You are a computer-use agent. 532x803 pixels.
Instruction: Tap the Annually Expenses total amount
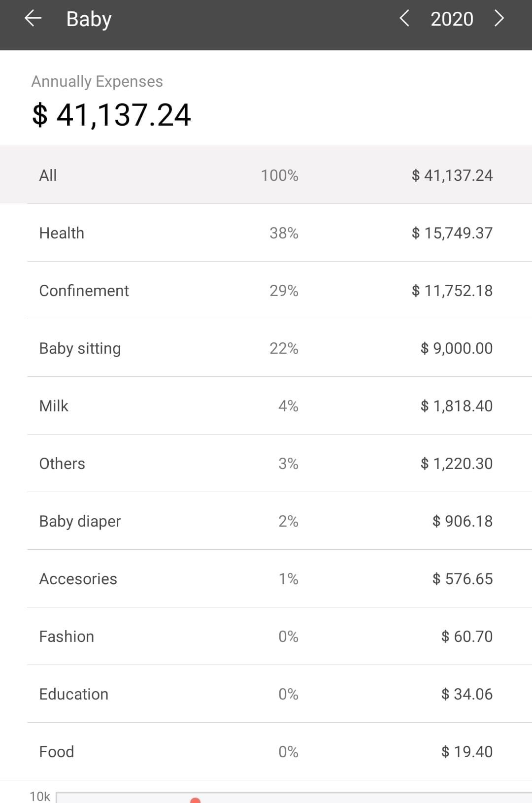pos(111,115)
